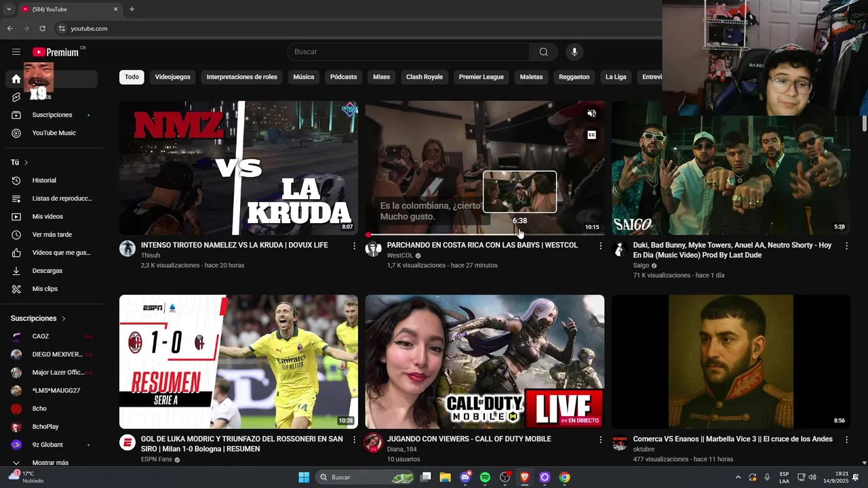Image resolution: width=868 pixels, height=488 pixels.
Task: Open the Windows Start menu
Action: [x=304, y=477]
